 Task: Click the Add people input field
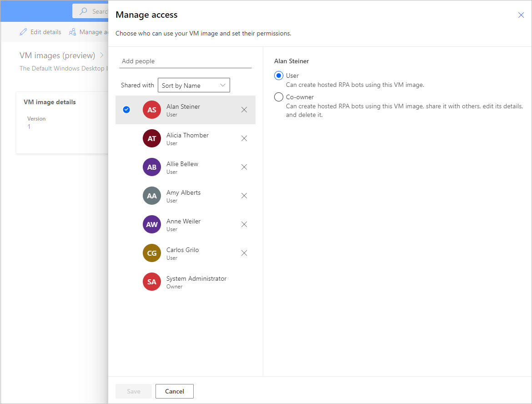click(x=185, y=61)
